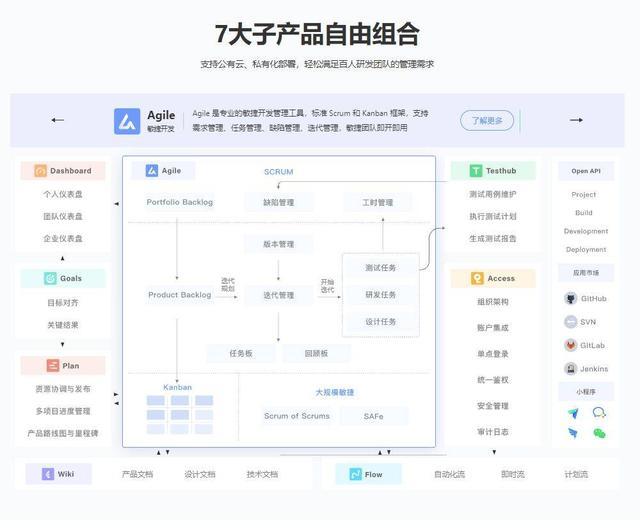This screenshot has width=640, height=529.
Task: Click 个人仪表盘 under Dashboard
Action: click(x=63, y=194)
